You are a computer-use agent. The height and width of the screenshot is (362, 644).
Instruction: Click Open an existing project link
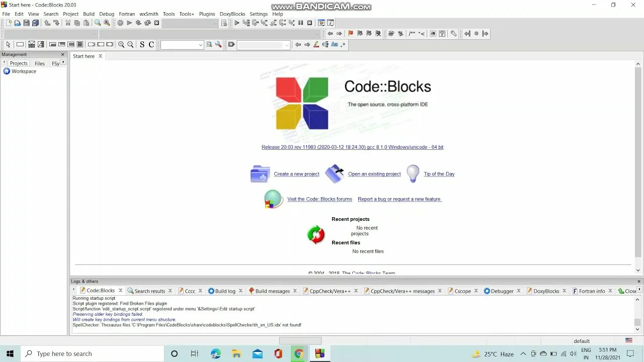point(374,174)
